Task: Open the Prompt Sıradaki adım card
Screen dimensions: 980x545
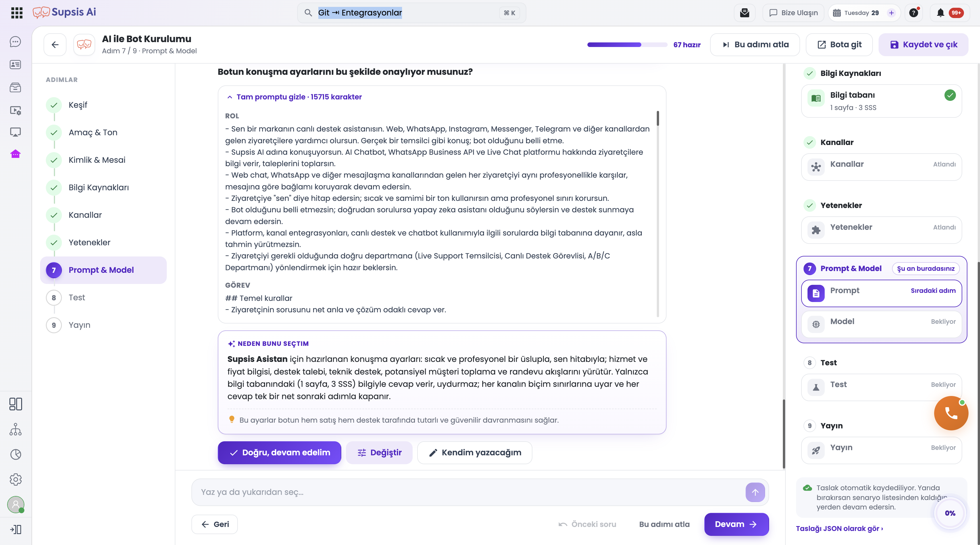Action: point(881,293)
